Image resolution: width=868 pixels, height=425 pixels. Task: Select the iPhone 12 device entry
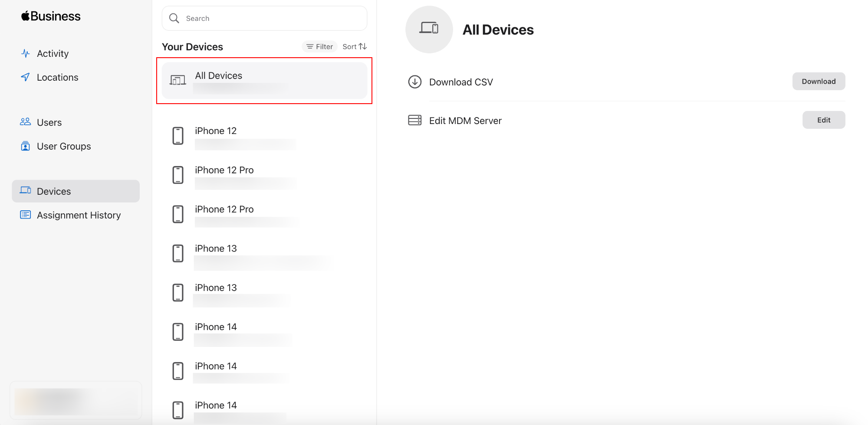pos(260,136)
